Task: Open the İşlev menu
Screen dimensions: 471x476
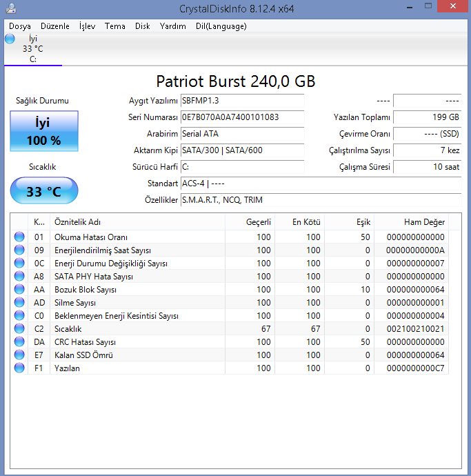Action: (87, 26)
